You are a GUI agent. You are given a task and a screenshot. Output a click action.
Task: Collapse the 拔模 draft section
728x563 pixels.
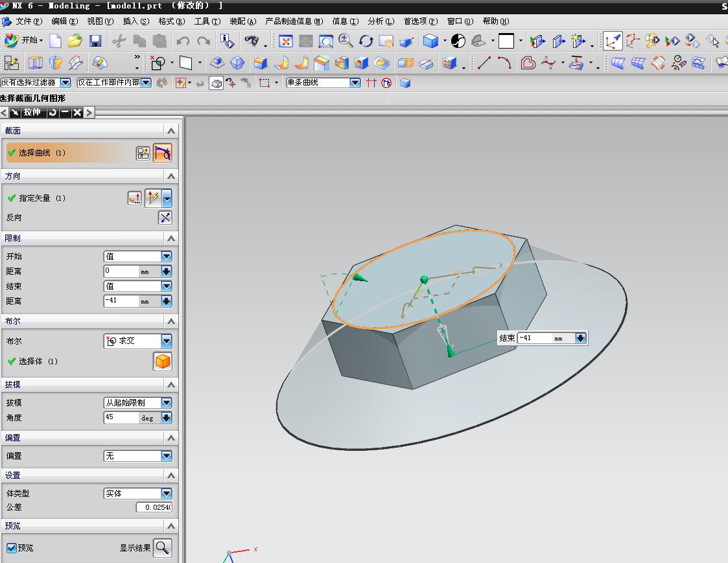170,385
